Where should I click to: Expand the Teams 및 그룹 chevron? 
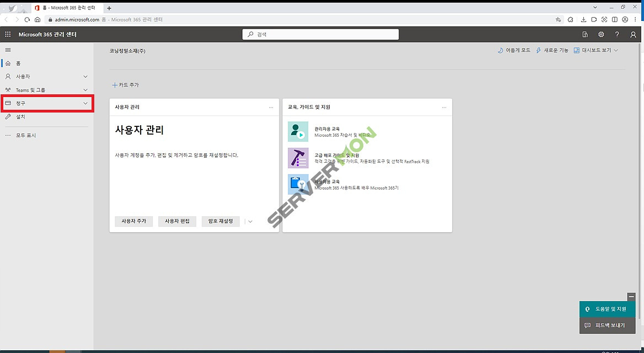point(85,90)
